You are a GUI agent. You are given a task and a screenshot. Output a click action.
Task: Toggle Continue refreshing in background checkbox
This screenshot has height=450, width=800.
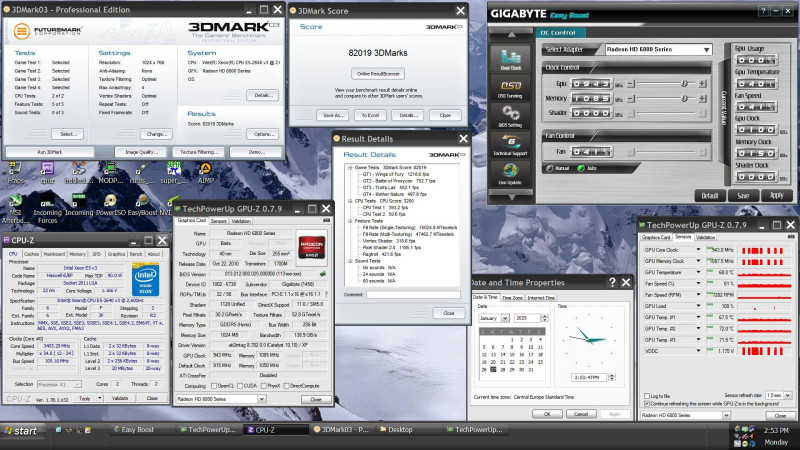click(647, 404)
